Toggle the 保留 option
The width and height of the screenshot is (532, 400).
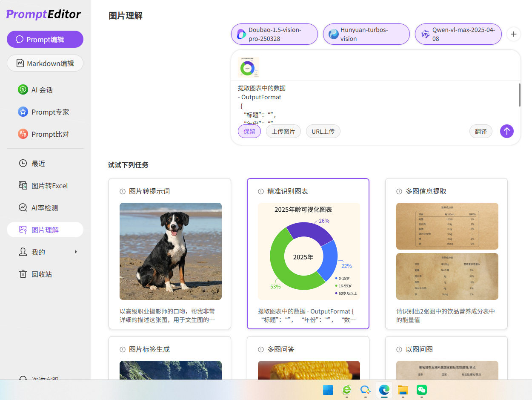tap(249, 132)
